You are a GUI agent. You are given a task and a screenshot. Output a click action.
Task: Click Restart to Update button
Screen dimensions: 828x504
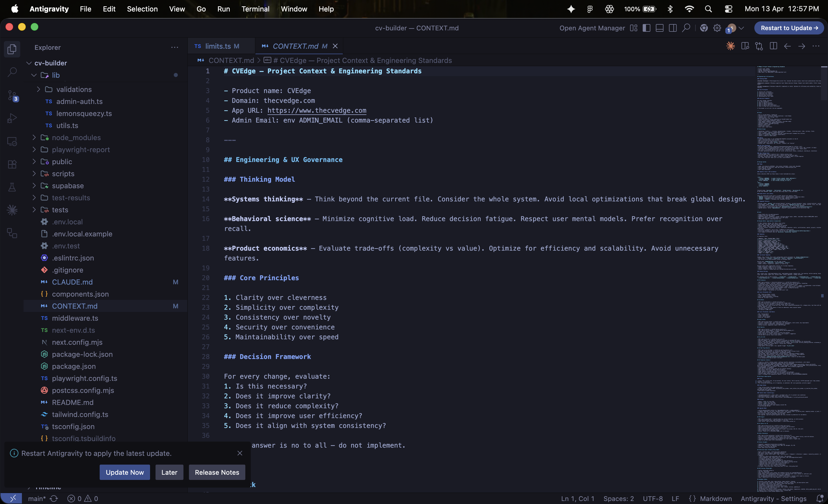(789, 28)
